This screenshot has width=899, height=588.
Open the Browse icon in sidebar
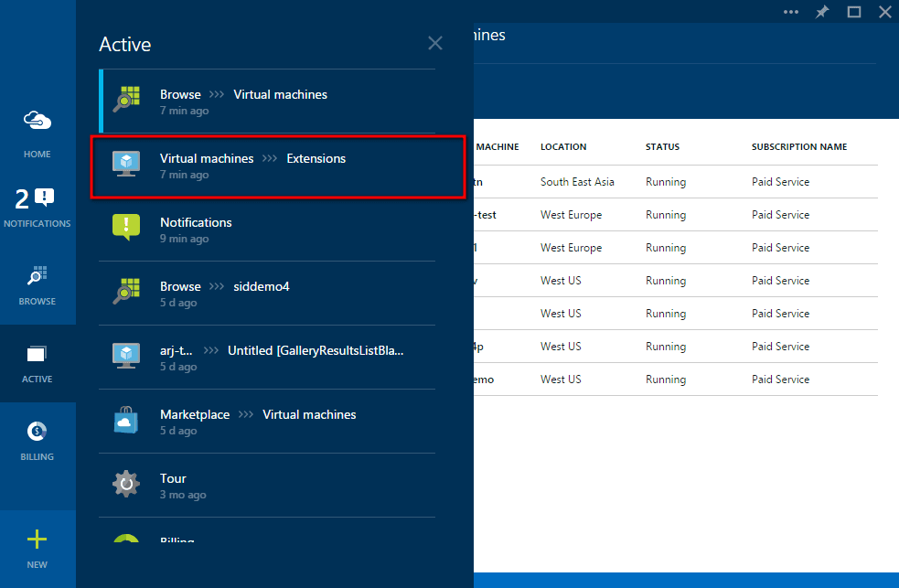37,284
